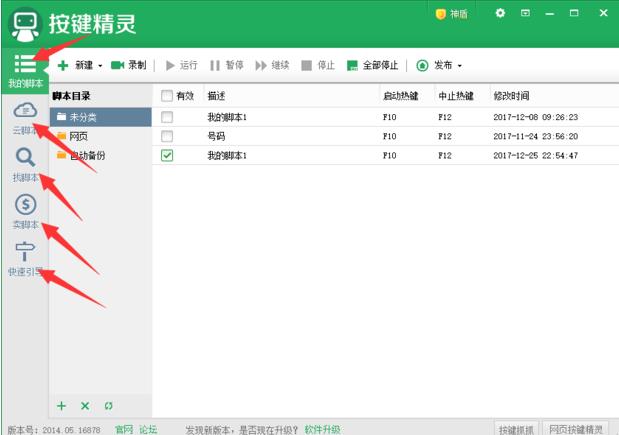Open the 云脚本 cloud scripts section
619x435 pixels.
[25, 117]
